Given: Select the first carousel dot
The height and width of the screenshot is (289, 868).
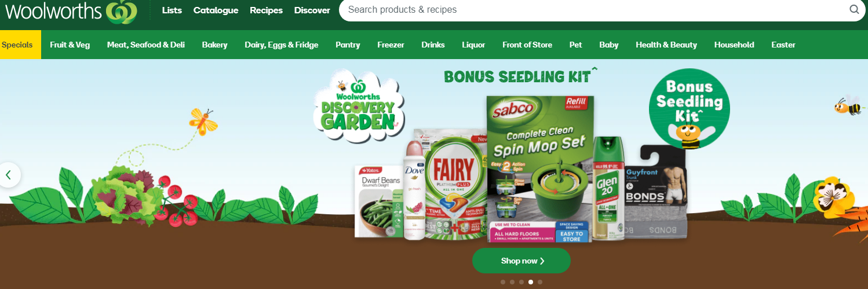Looking at the screenshot, I should click(503, 282).
